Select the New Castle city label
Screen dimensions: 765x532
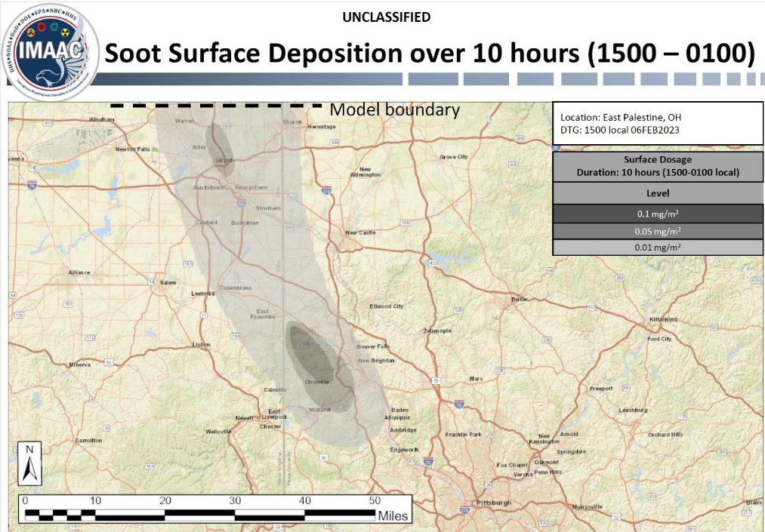click(360, 232)
